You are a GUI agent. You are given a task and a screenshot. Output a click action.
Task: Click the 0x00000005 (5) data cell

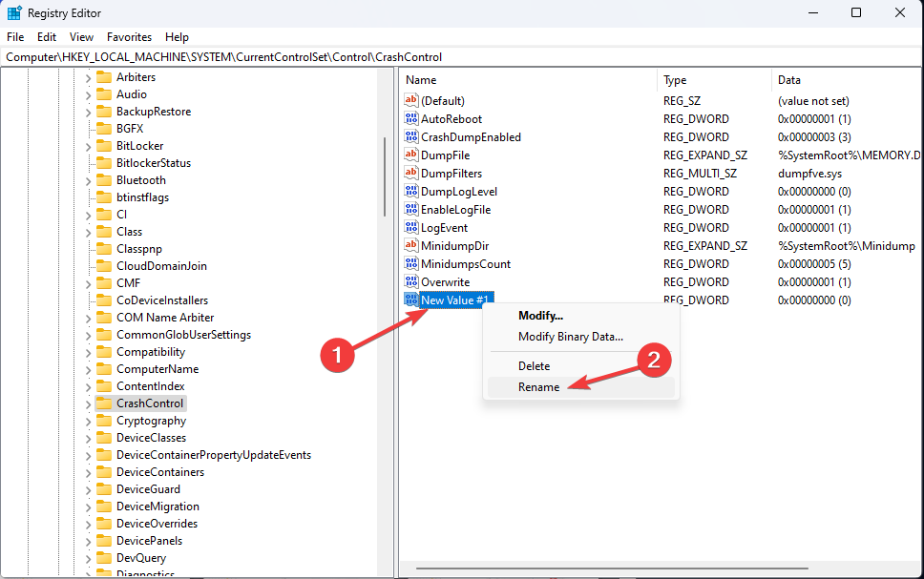(814, 264)
